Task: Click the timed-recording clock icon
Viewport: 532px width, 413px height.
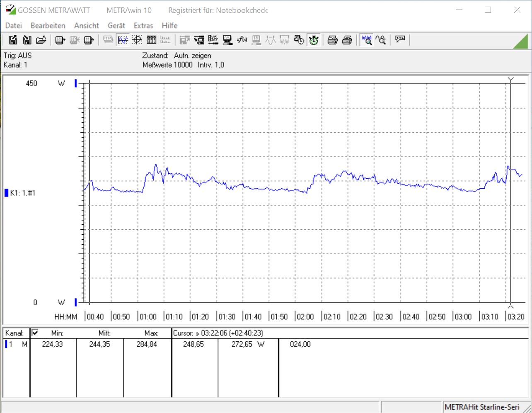Action: [299, 40]
